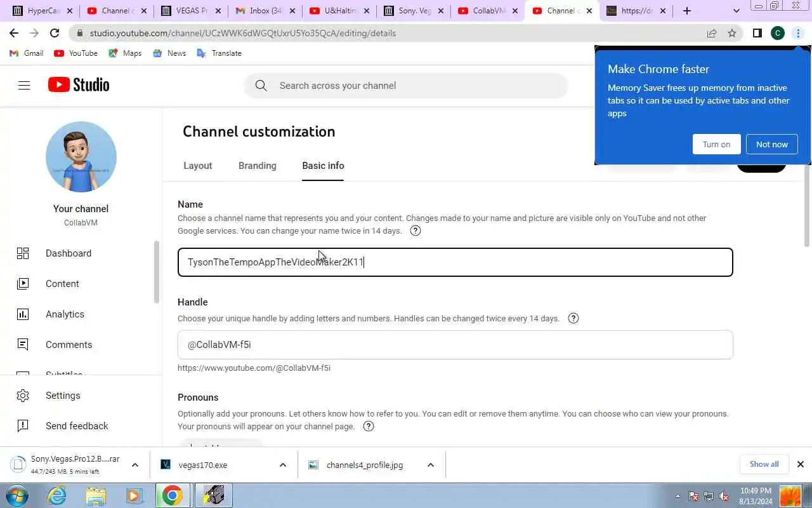The height and width of the screenshot is (508, 812).
Task: Click the https://www.youtube.com/@CollabVM-f5i URL text
Action: point(254,368)
